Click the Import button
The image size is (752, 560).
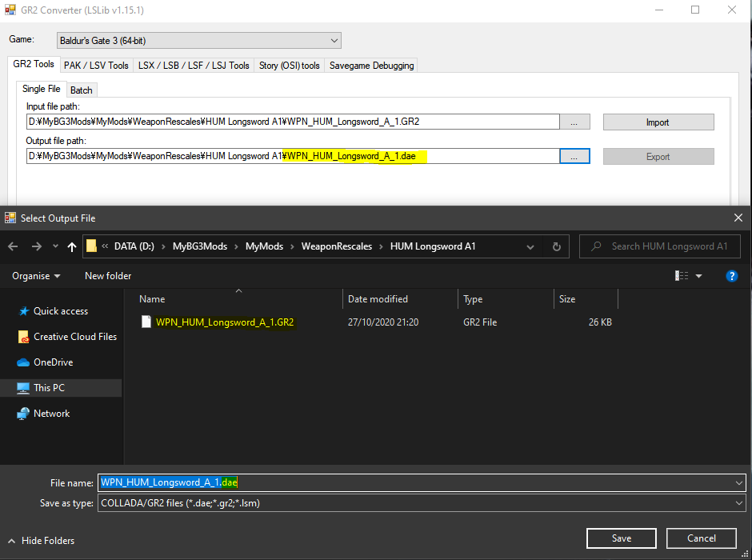coord(658,122)
